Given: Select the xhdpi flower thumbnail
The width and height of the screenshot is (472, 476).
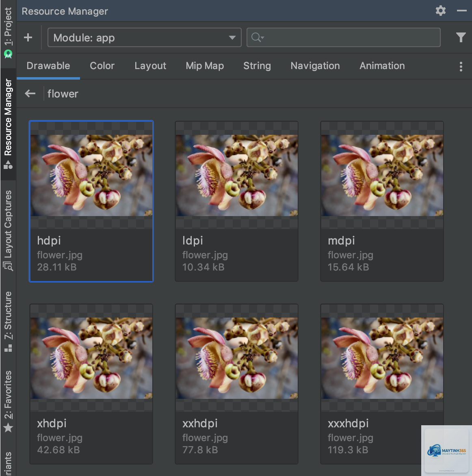Looking at the screenshot, I should [x=91, y=358].
